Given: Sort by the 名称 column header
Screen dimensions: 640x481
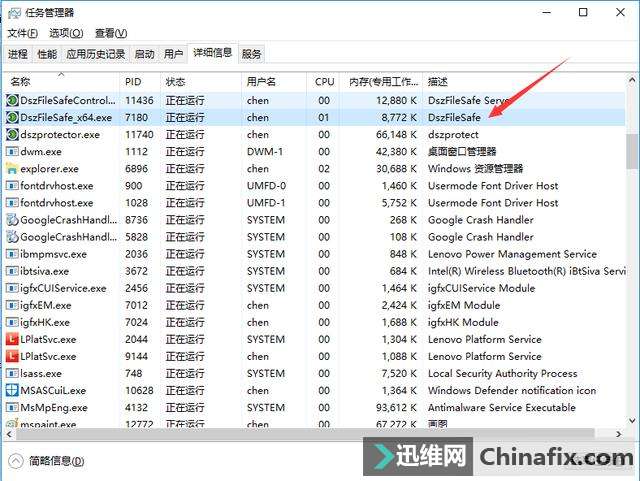Looking at the screenshot, I should pyautogui.click(x=61, y=82).
